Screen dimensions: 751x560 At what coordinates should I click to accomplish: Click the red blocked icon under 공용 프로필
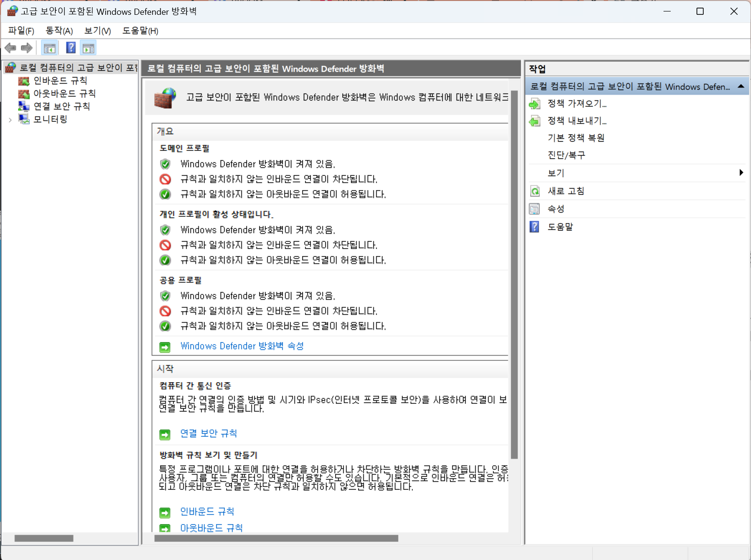pyautogui.click(x=165, y=311)
